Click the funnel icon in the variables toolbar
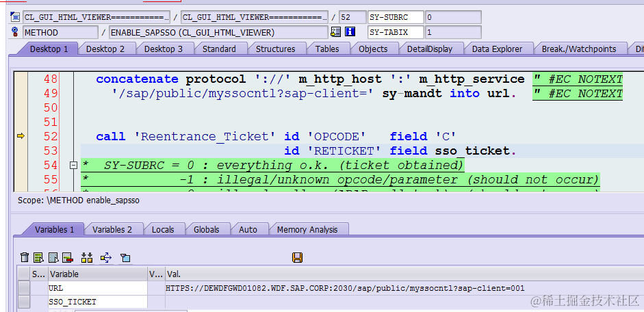Screen dimensions: 644x312 pos(125,258)
